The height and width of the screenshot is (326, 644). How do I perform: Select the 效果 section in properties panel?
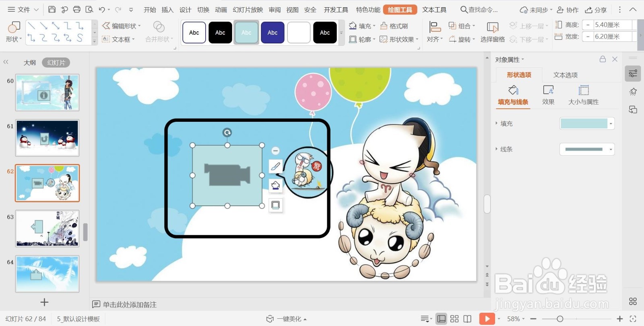[548, 95]
